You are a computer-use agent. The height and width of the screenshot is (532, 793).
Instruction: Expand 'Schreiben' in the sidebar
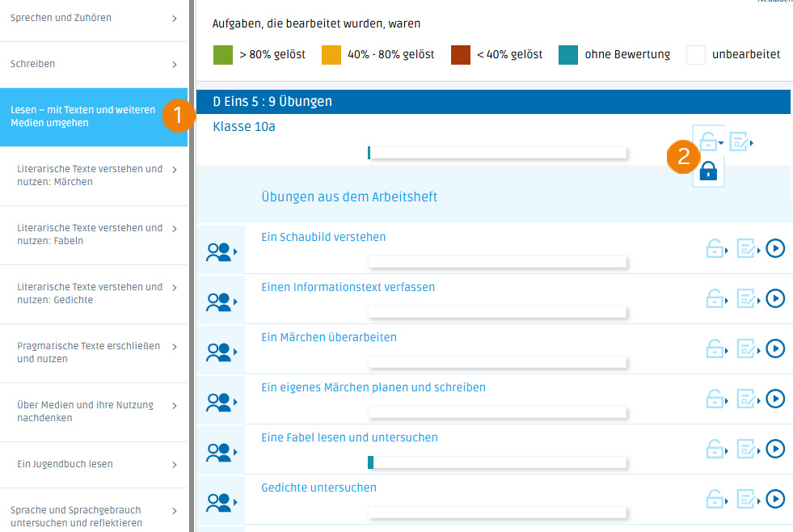(x=94, y=64)
